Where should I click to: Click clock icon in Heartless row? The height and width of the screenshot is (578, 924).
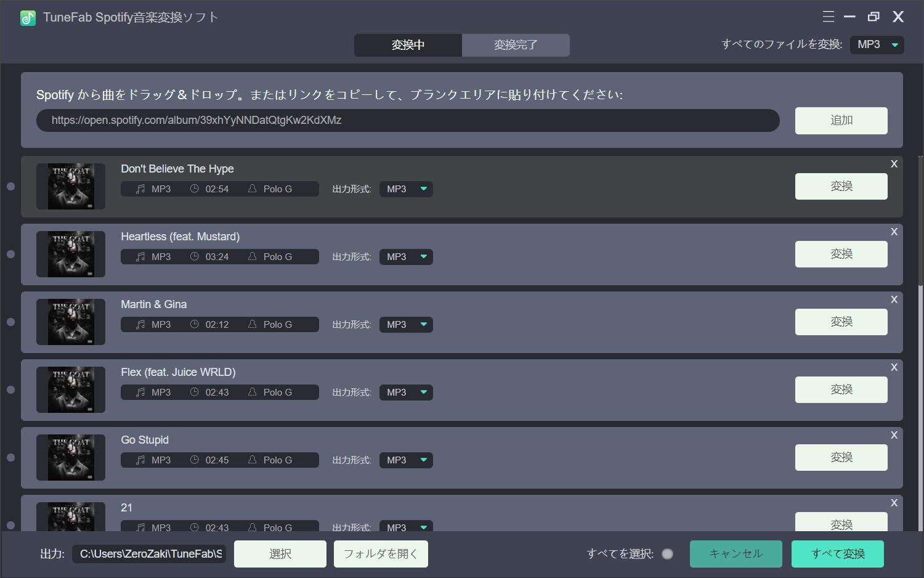click(x=194, y=256)
